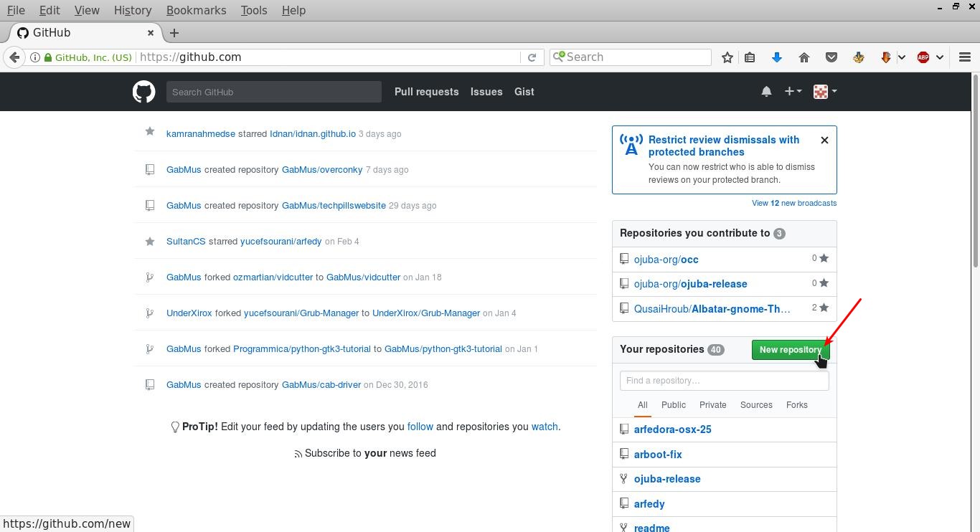Go to Pull requests
Image resolution: width=980 pixels, height=532 pixels.
tap(426, 92)
